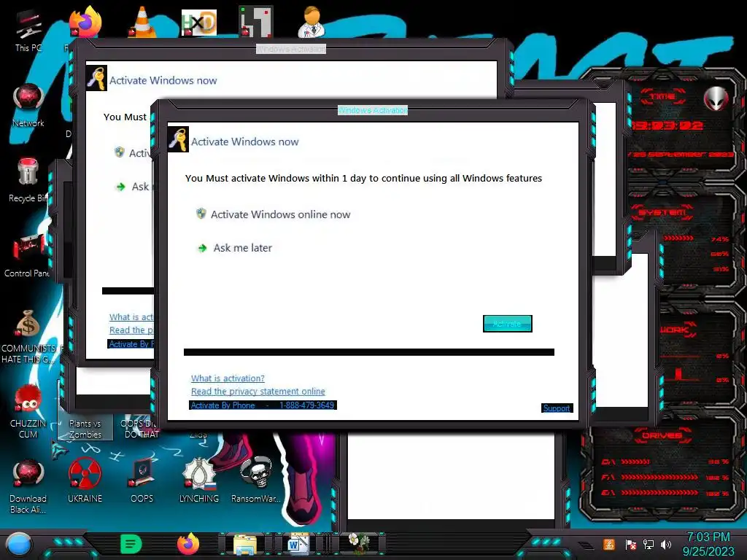Screen dimensions: 747x560
Task: Choose Activate Windows online now option
Action: click(280, 214)
